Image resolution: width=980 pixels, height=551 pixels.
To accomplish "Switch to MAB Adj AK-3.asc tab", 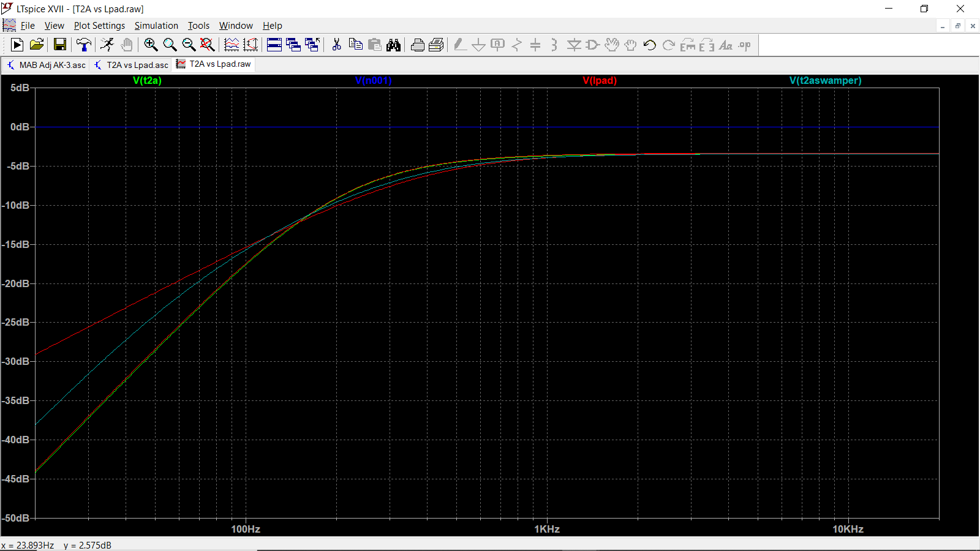I will tap(47, 65).
